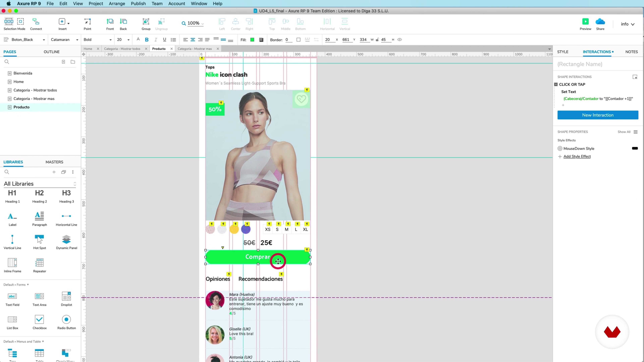The width and height of the screenshot is (644, 362).
Task: Send widget to Back
Action: [123, 24]
